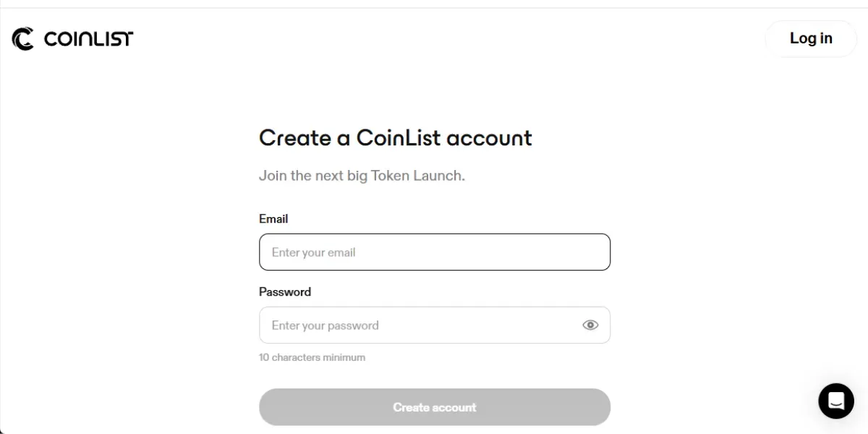The width and height of the screenshot is (868, 434).
Task: Click the "Password" field label
Action: pos(285,292)
